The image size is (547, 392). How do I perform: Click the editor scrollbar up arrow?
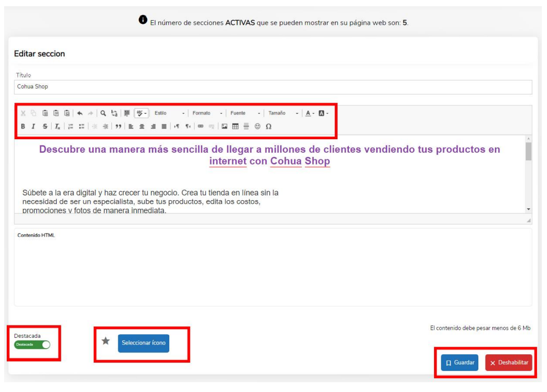(x=528, y=138)
